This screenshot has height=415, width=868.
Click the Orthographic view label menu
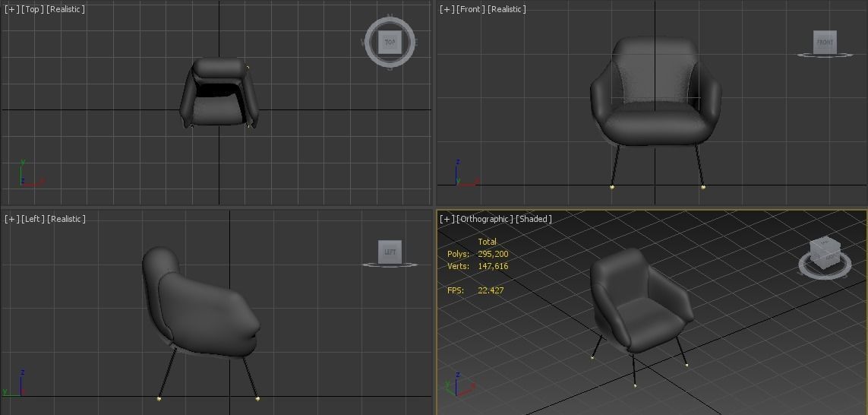tap(485, 220)
